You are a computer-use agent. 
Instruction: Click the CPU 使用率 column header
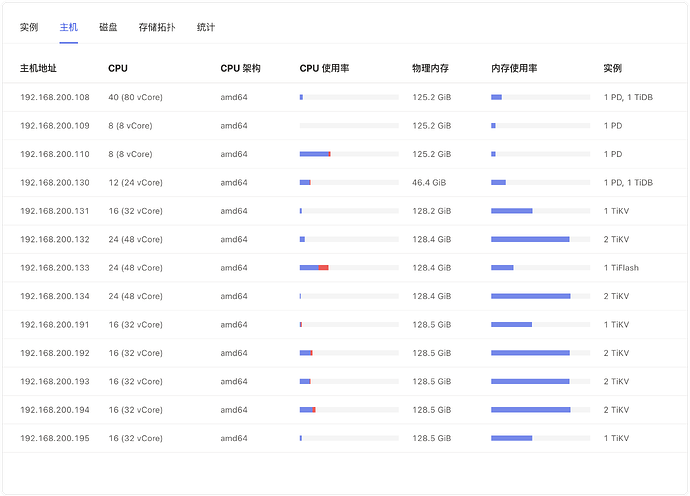click(x=324, y=68)
